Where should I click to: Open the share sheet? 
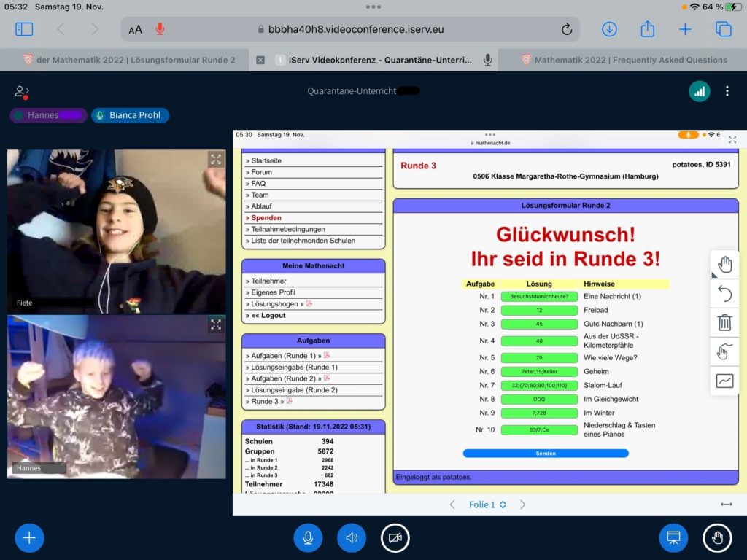point(647,28)
